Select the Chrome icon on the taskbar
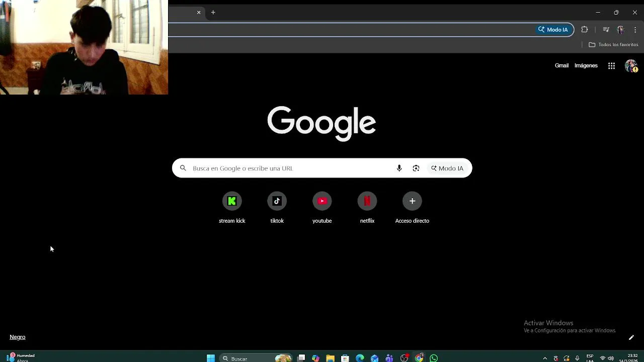The width and height of the screenshot is (644, 362). 419,358
